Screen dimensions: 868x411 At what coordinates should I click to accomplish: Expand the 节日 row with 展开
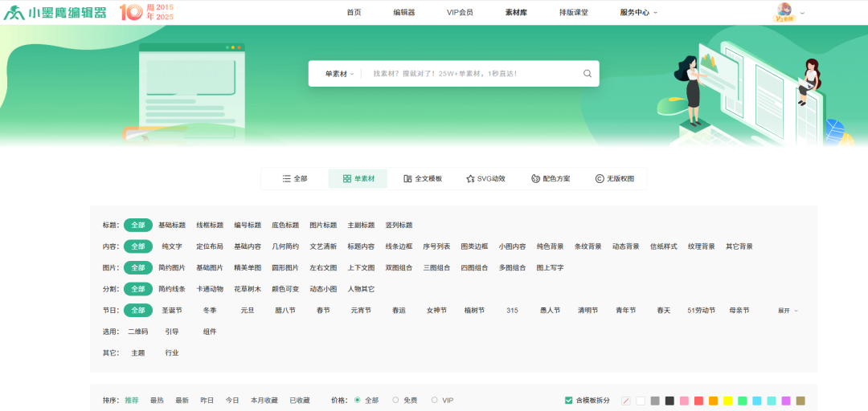[787, 311]
